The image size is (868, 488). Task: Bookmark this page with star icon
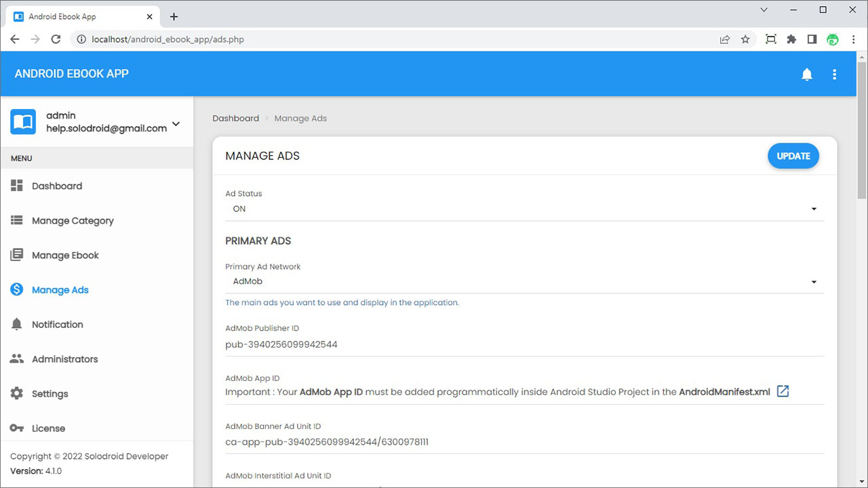(x=745, y=39)
